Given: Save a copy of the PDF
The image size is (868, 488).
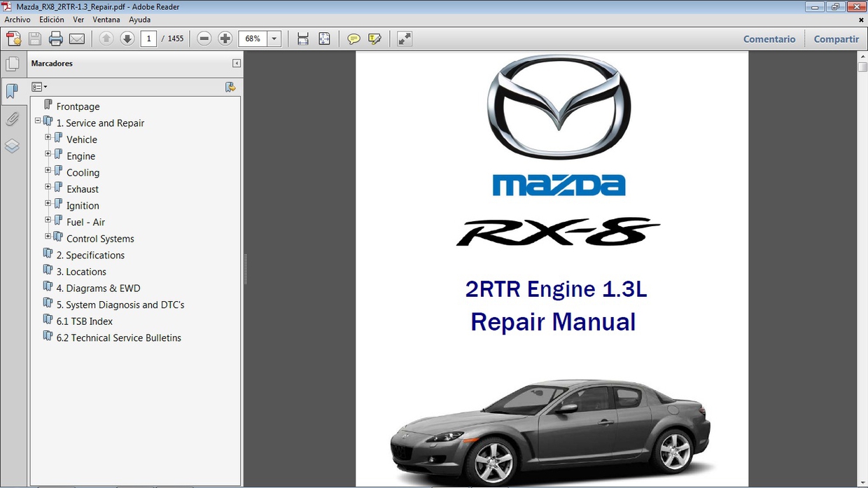Looking at the screenshot, I should click(34, 39).
